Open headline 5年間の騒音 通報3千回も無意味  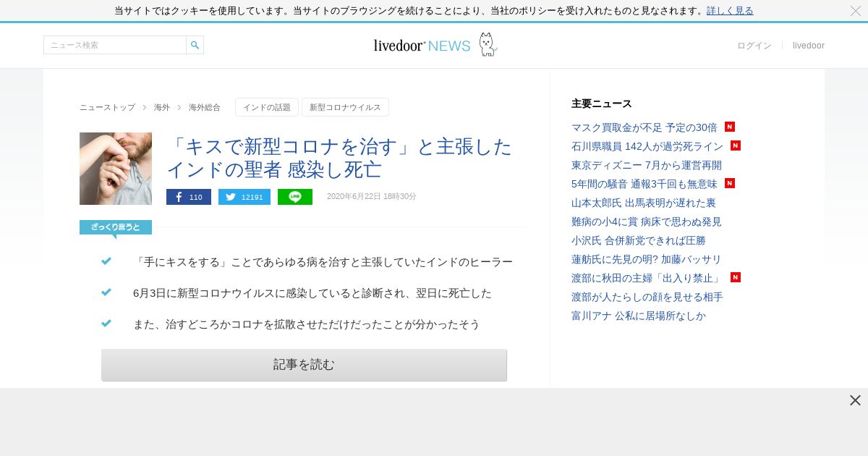[x=644, y=184]
